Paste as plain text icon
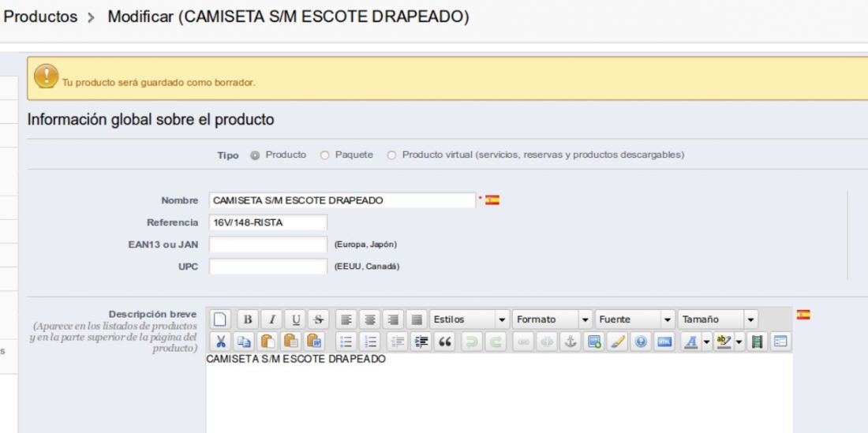Viewport: 868px width, 433px height. point(291,342)
